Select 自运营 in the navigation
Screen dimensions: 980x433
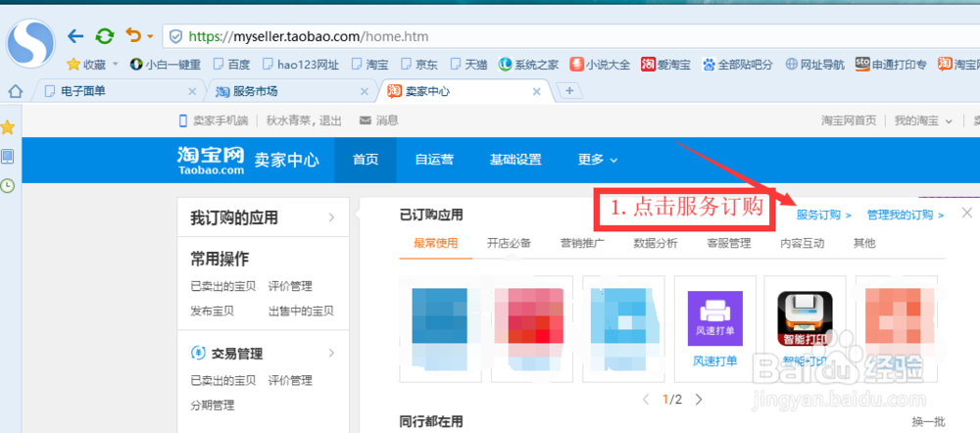[x=434, y=160]
